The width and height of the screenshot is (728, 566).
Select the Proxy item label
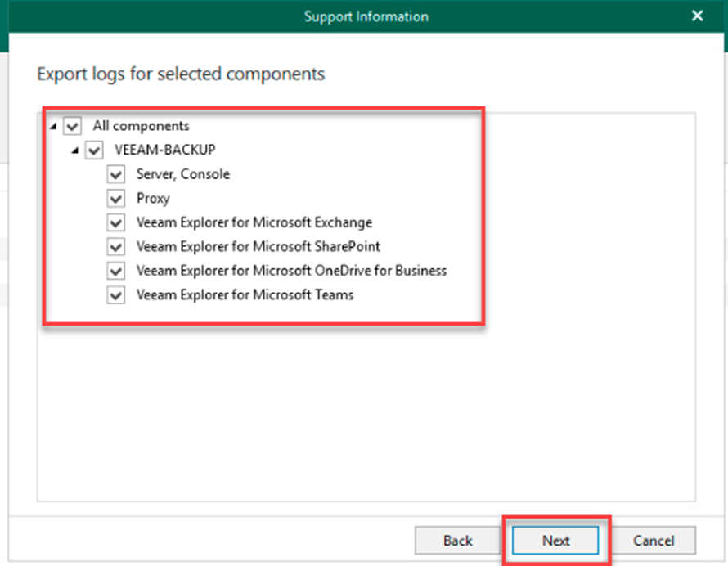153,199
